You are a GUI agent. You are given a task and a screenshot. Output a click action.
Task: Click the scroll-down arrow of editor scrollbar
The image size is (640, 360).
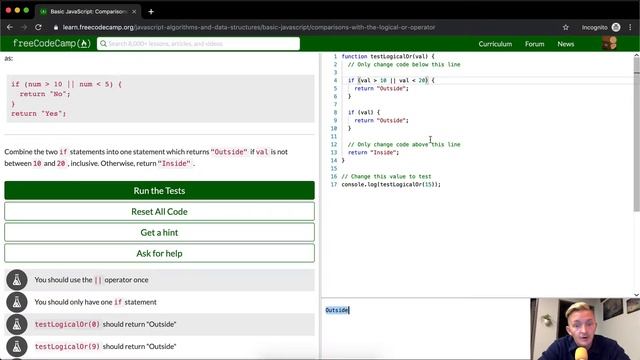point(636,295)
